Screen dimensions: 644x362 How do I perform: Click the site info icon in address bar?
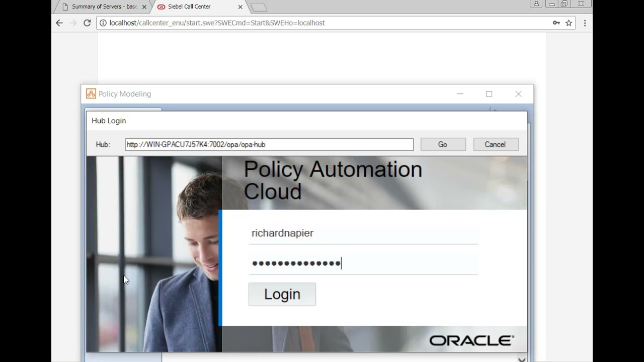point(103,23)
